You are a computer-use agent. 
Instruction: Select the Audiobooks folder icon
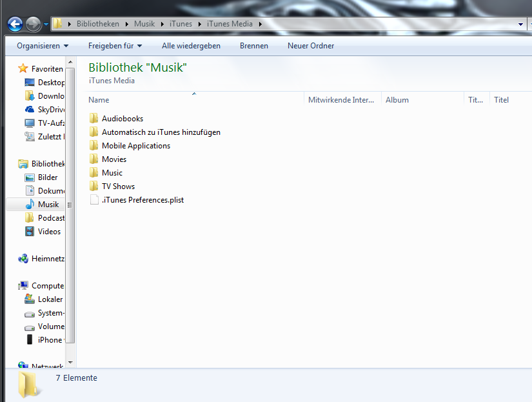pyautogui.click(x=94, y=118)
